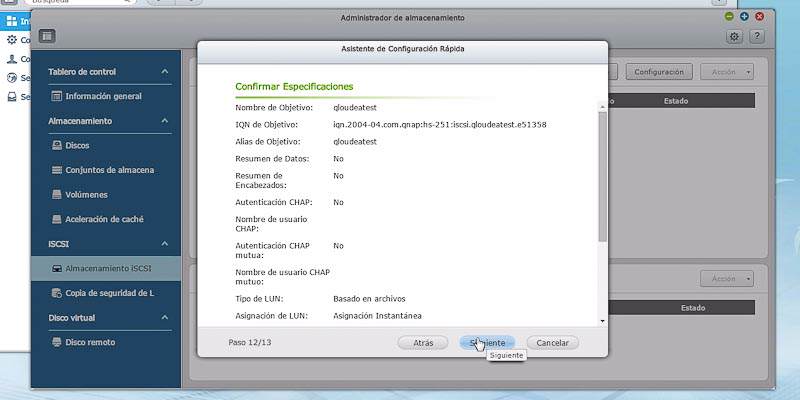Collapse the Tablero de control section

tap(165, 72)
